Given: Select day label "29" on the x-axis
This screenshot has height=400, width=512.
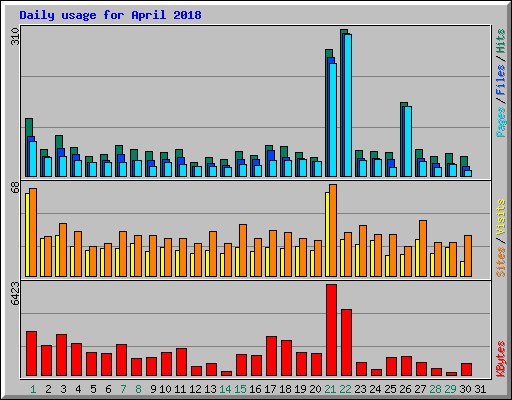Looking at the screenshot, I should pyautogui.click(x=450, y=389).
